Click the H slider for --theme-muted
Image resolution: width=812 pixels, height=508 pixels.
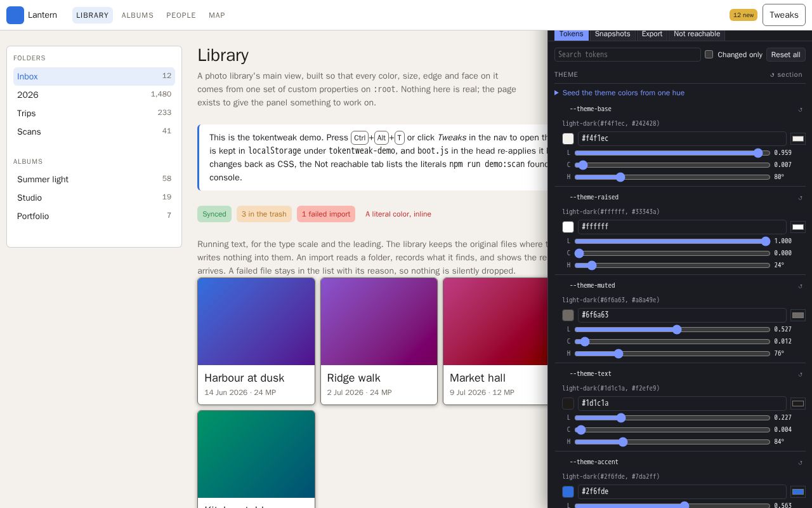672,354
